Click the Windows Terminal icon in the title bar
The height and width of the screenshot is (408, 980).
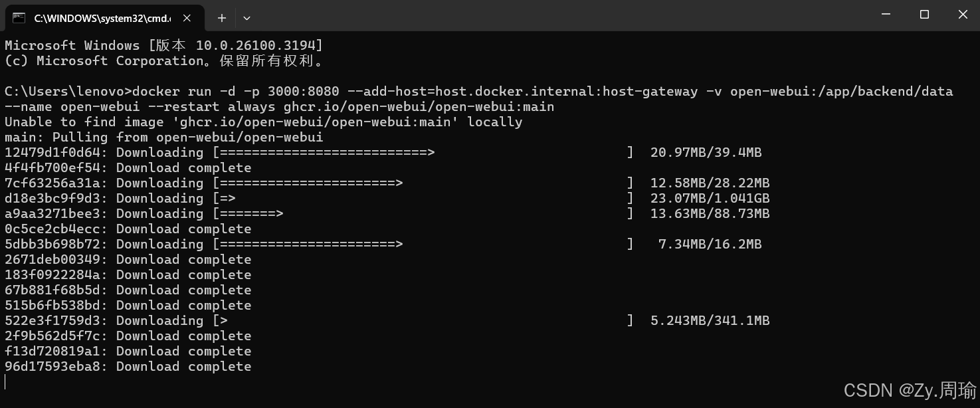pyautogui.click(x=18, y=18)
